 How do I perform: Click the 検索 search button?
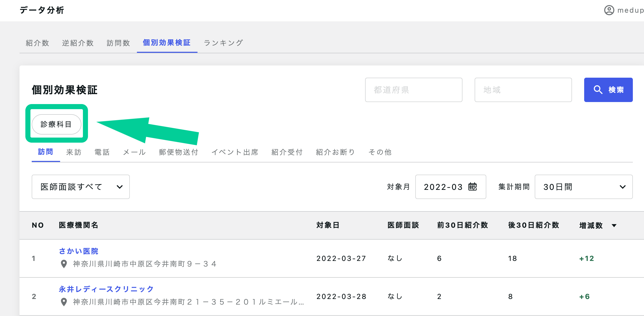pyautogui.click(x=608, y=90)
